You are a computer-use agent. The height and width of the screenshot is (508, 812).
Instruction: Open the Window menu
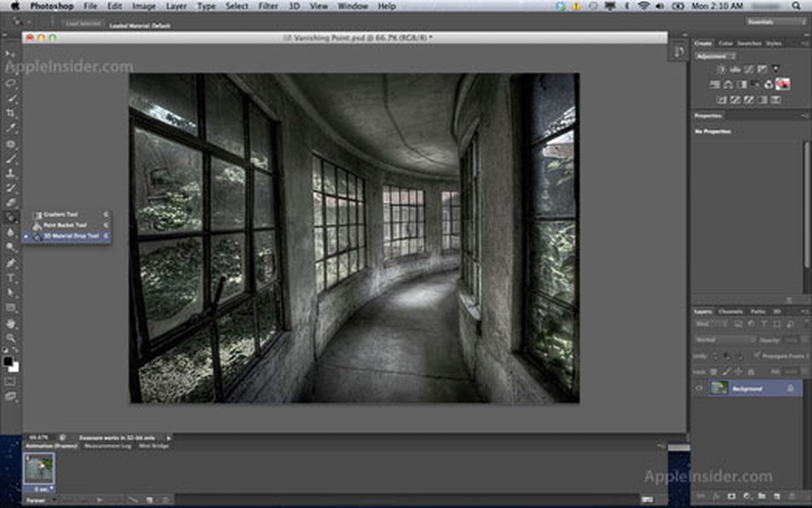(x=353, y=6)
